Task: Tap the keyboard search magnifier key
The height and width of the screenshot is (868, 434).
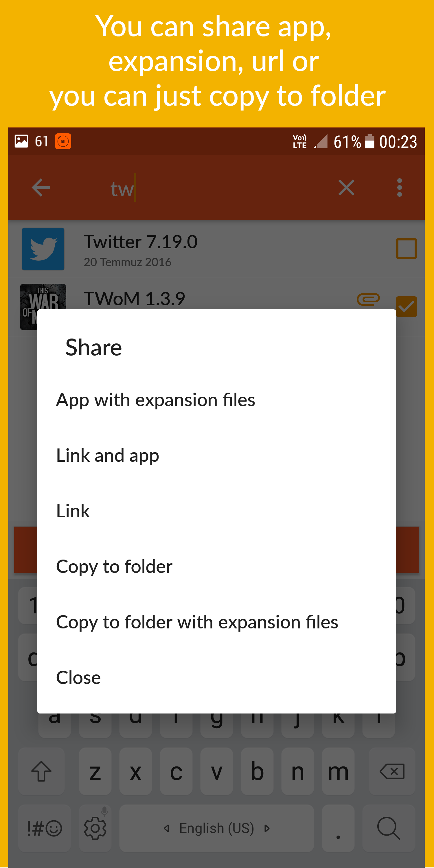Action: click(389, 828)
